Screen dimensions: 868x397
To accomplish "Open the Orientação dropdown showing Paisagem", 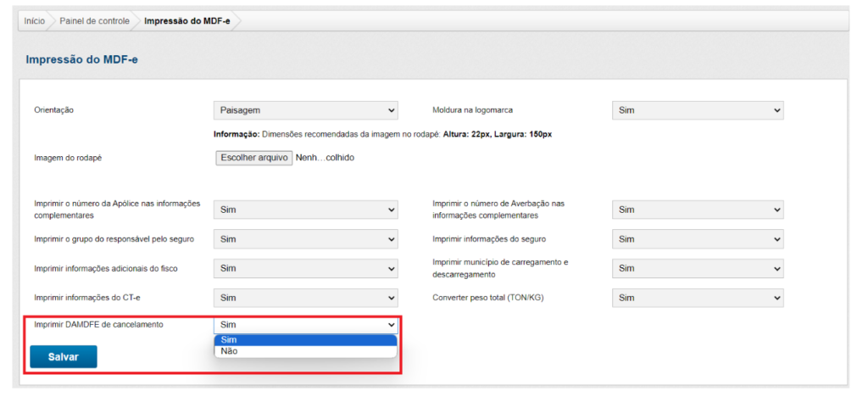I will pyautogui.click(x=306, y=110).
